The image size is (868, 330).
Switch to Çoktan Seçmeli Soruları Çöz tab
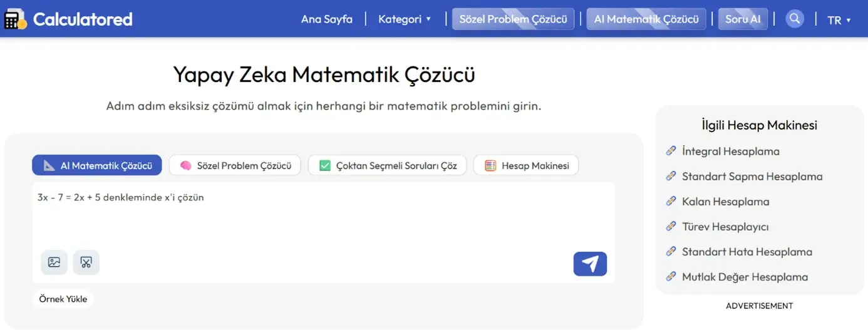click(387, 165)
